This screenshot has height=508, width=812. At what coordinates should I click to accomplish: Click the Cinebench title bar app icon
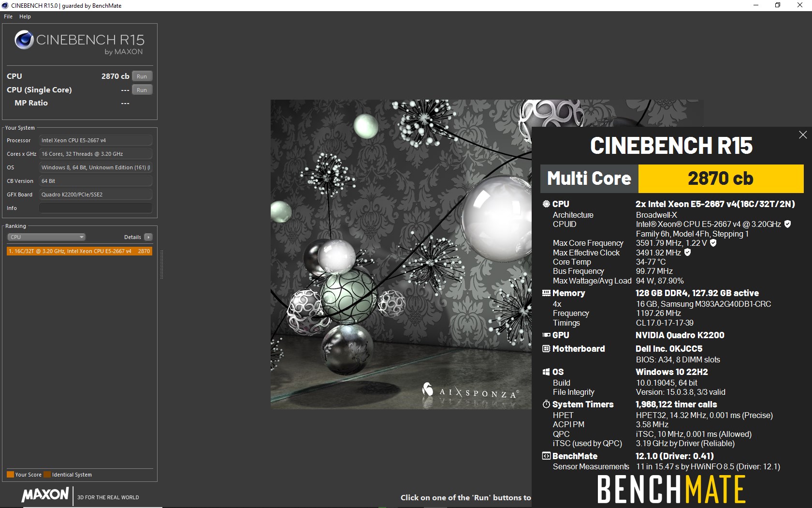pyautogui.click(x=5, y=5)
